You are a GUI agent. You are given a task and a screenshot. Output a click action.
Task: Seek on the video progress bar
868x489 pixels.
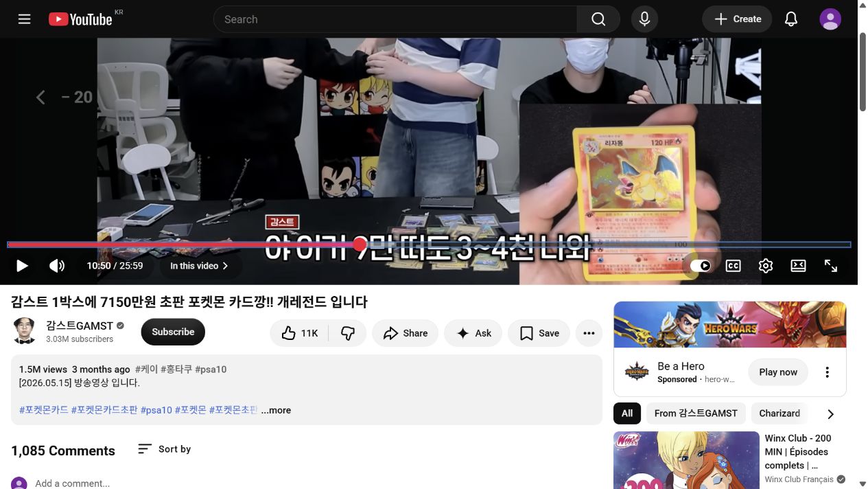[x=429, y=244]
